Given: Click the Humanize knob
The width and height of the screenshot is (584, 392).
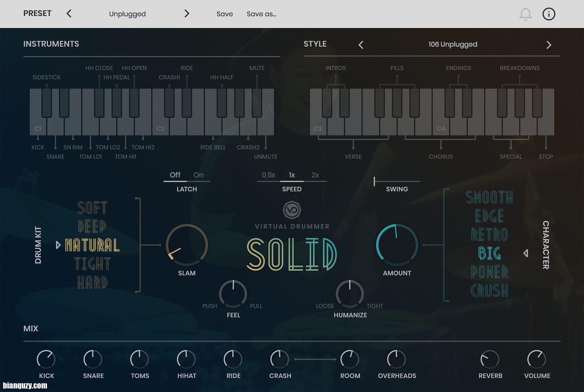Looking at the screenshot, I should click(350, 294).
